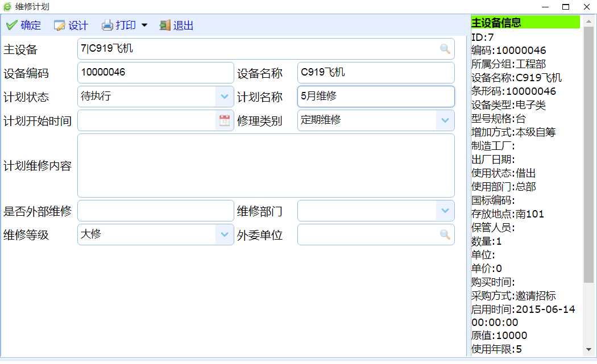
Task: Click the 主设备 input field
Action: point(266,49)
